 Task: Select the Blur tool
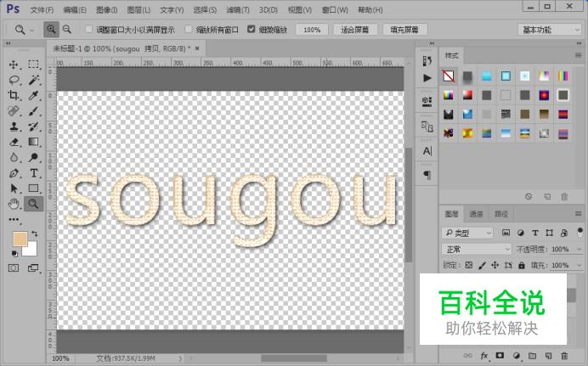coord(14,157)
